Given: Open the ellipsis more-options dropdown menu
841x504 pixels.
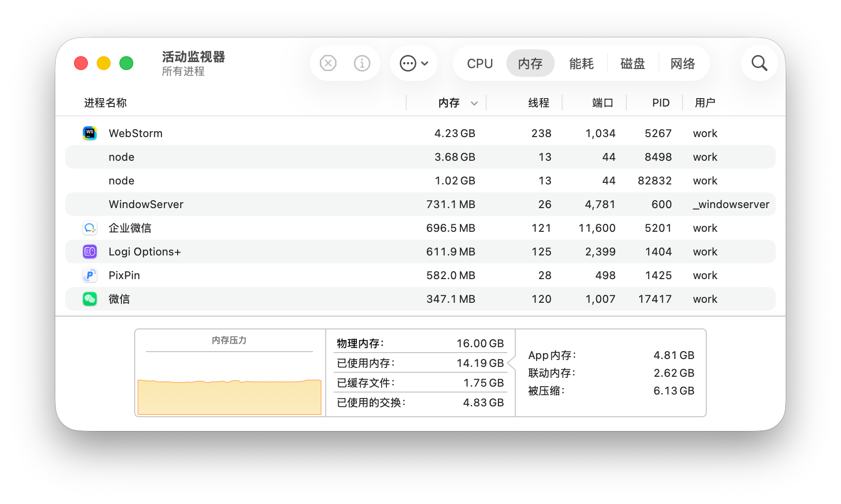Looking at the screenshot, I should point(414,63).
